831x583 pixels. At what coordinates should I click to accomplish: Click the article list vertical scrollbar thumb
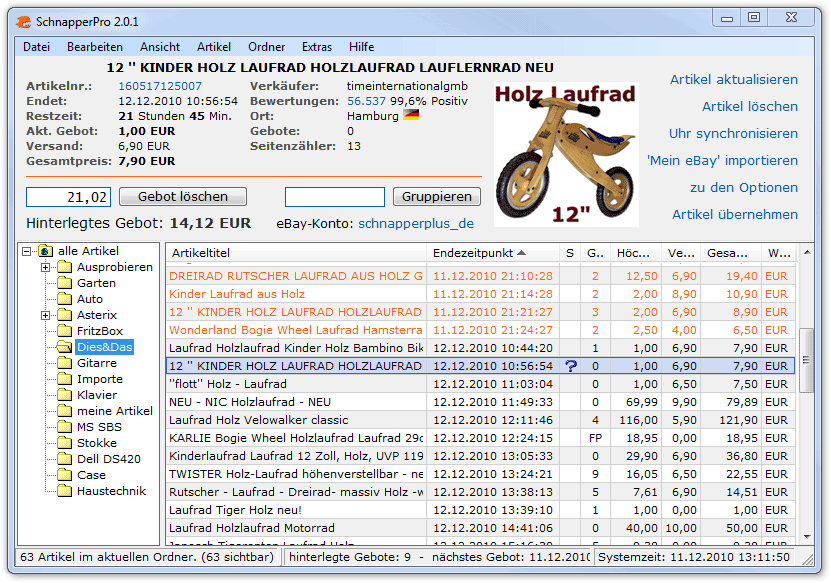coord(807,350)
